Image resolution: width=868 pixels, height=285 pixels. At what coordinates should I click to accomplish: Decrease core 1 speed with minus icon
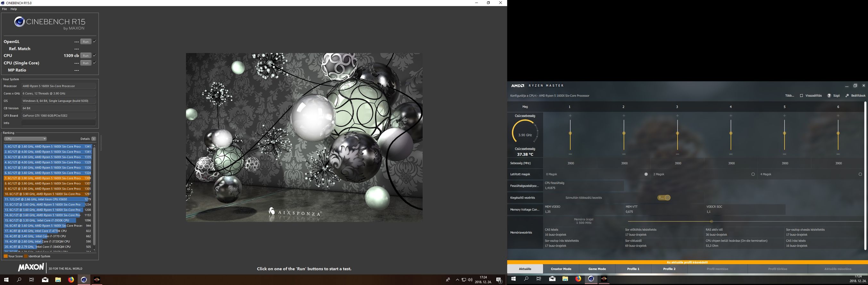pyautogui.click(x=570, y=154)
